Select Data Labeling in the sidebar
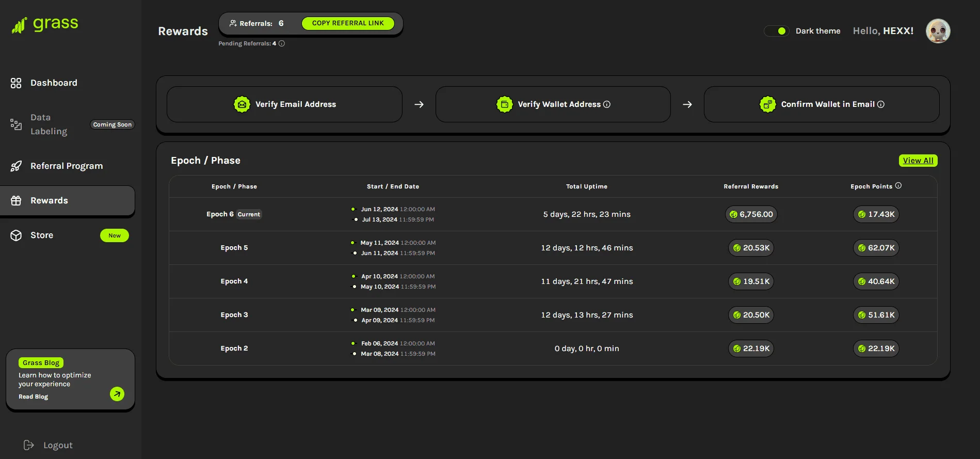Screen dimensions: 980x459 (x=49, y=124)
